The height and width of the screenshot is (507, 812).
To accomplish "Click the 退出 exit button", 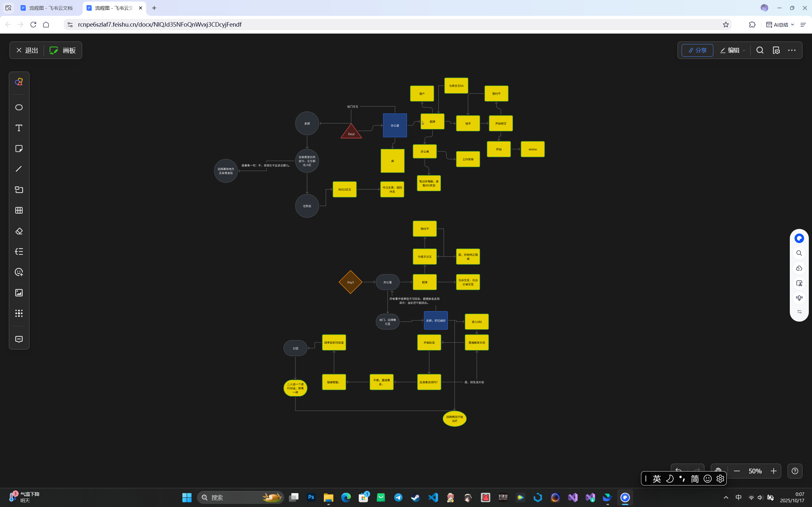I will [27, 50].
